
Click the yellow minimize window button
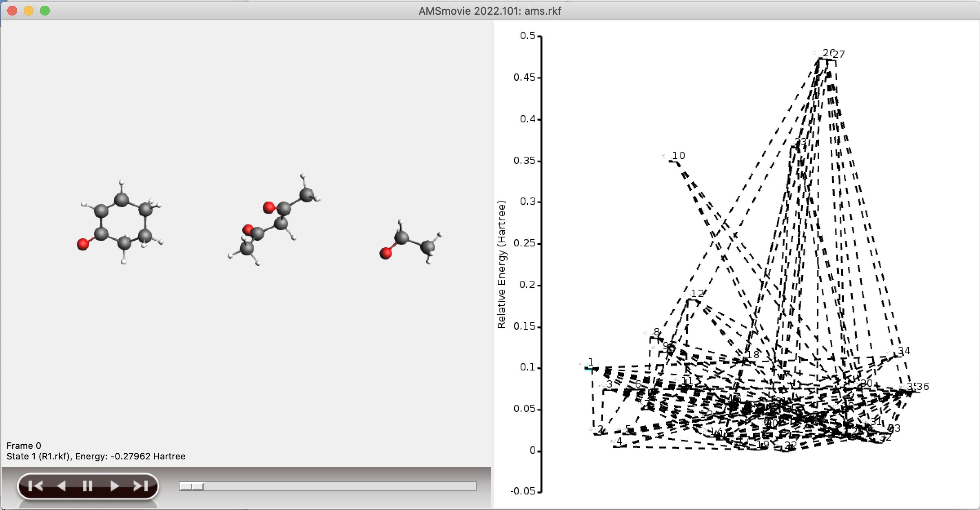tap(29, 11)
